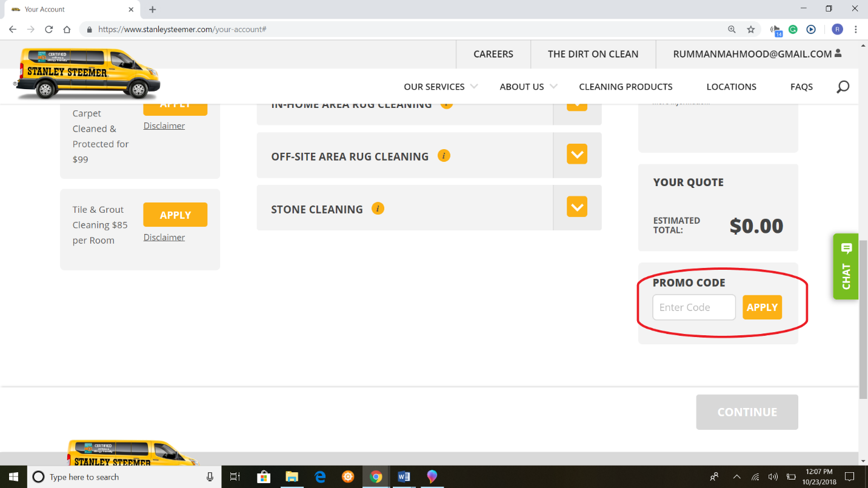Open Paint 3D from the taskbar
This screenshot has height=488, width=868.
pos(432,476)
